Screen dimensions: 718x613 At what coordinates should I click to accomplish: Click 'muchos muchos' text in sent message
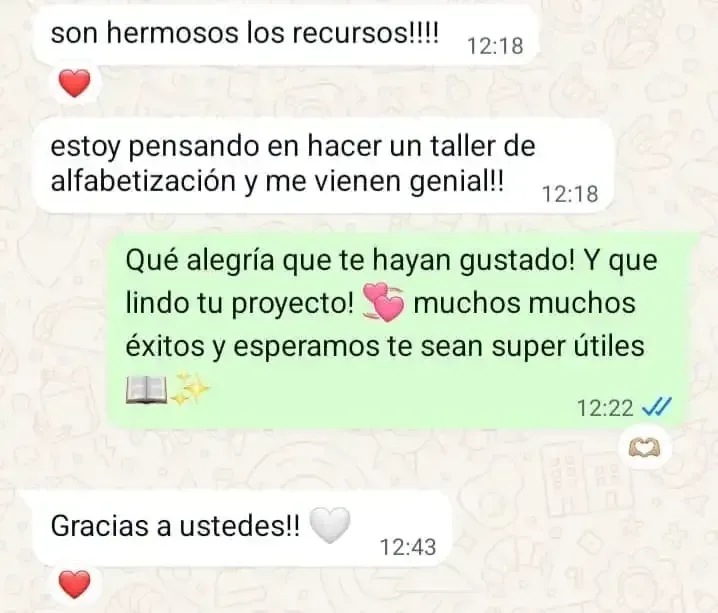(525, 303)
